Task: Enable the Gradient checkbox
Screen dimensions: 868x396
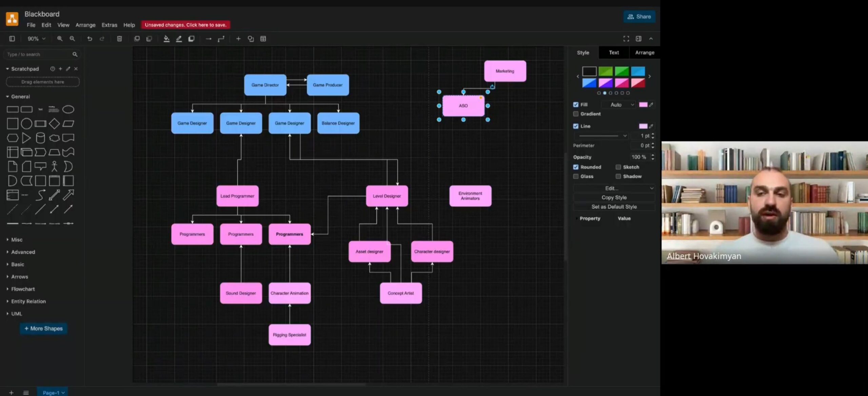Action: click(x=576, y=114)
